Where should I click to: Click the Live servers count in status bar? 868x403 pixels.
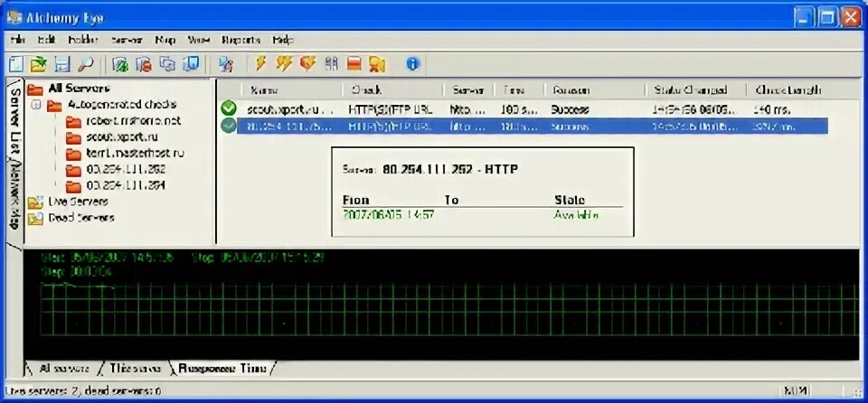[x=82, y=391]
